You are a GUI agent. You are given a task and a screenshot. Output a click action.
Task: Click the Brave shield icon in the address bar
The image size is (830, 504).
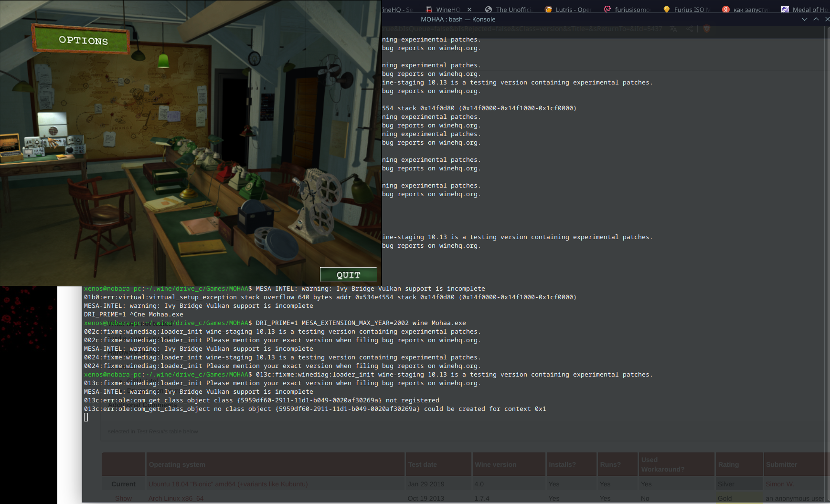pyautogui.click(x=707, y=29)
